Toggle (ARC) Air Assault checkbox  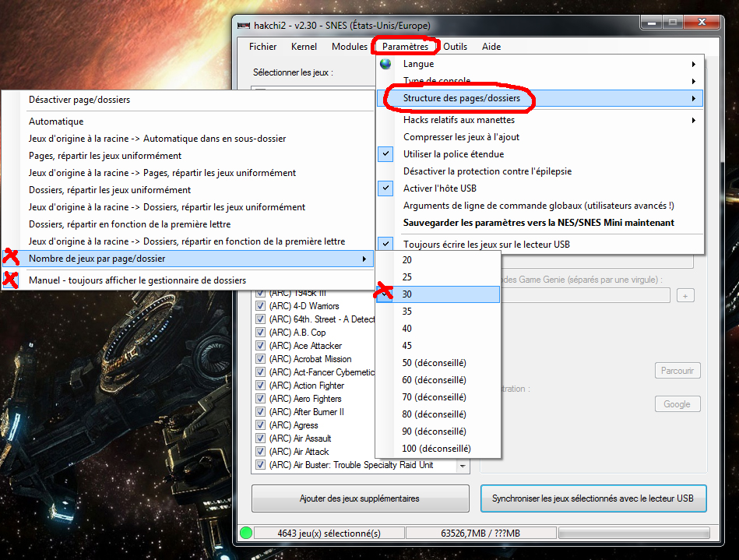260,438
